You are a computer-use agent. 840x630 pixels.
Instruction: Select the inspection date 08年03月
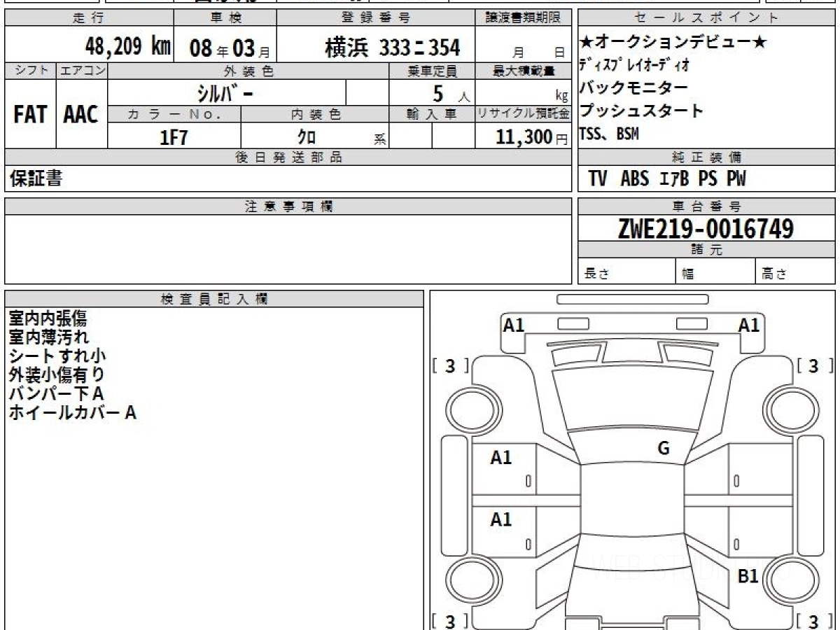(x=230, y=49)
